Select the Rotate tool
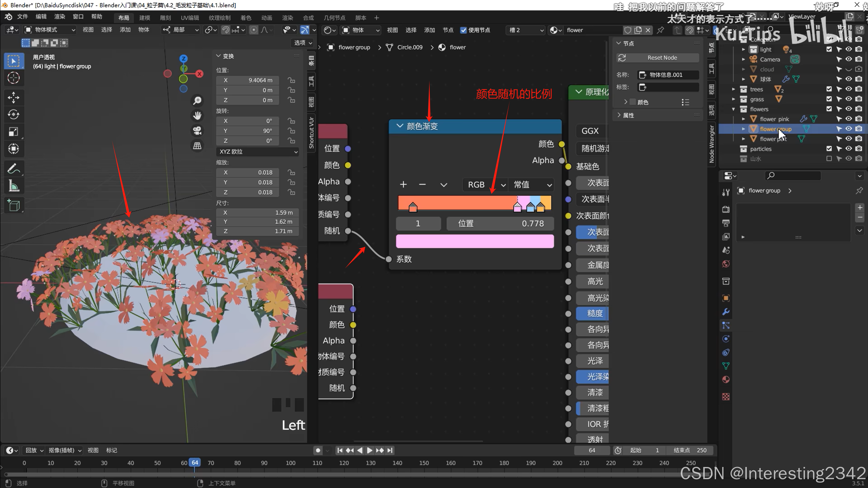The width and height of the screenshot is (868, 488). (13, 114)
